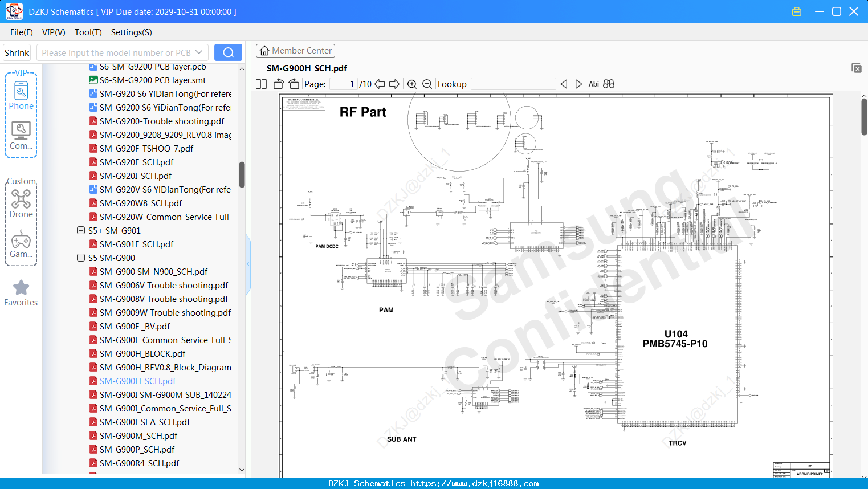Viewport: 868px width, 489px height.
Task: Collapse the S5 SM-G900 tree node
Action: [81, 258]
